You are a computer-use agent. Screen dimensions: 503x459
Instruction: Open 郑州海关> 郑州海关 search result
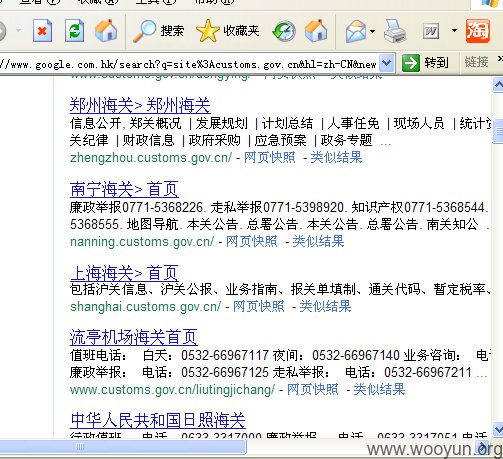[140, 105]
